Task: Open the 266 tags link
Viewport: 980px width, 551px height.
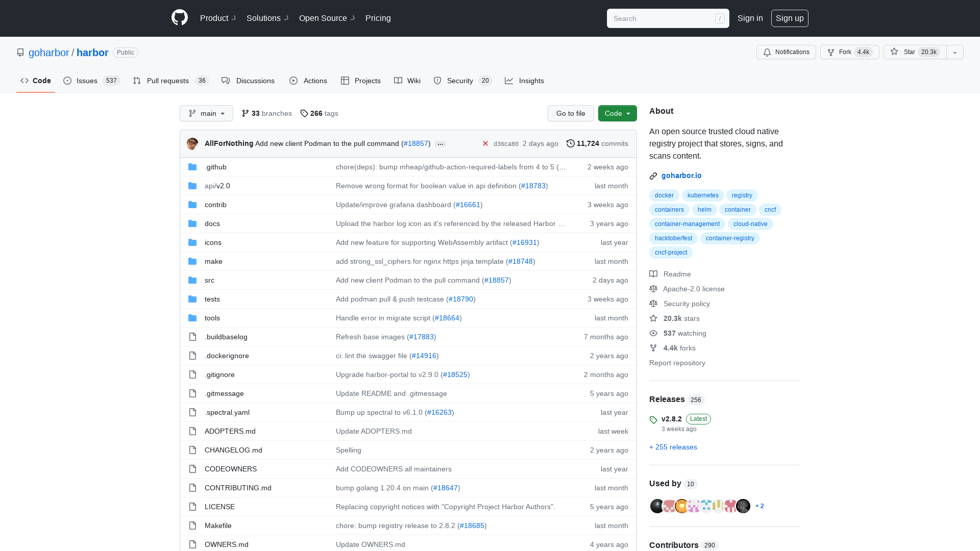Action: point(320,113)
